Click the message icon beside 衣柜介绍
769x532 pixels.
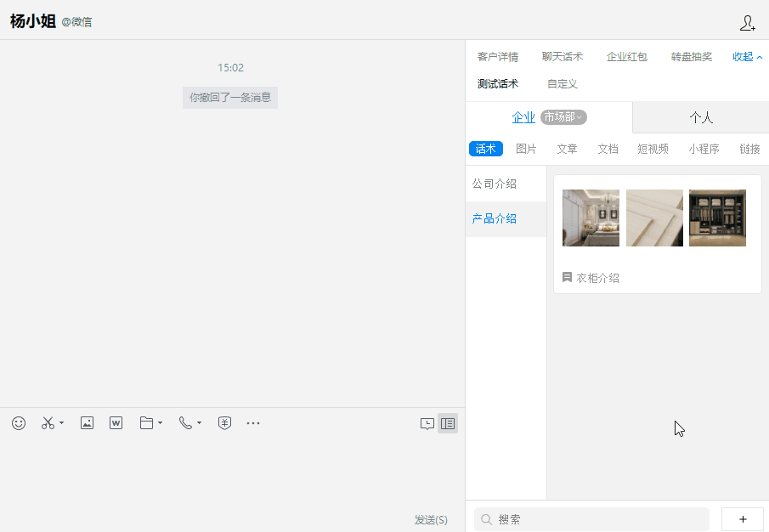[567, 278]
